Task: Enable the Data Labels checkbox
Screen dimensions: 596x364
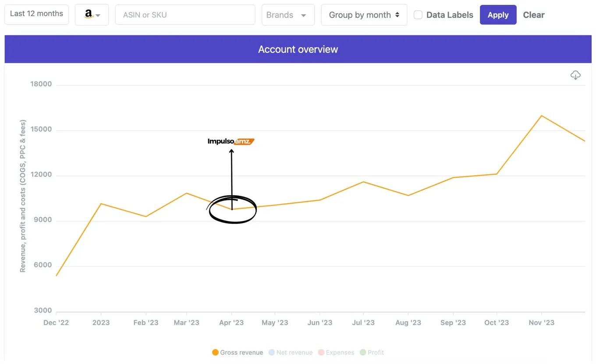Action: 418,15
